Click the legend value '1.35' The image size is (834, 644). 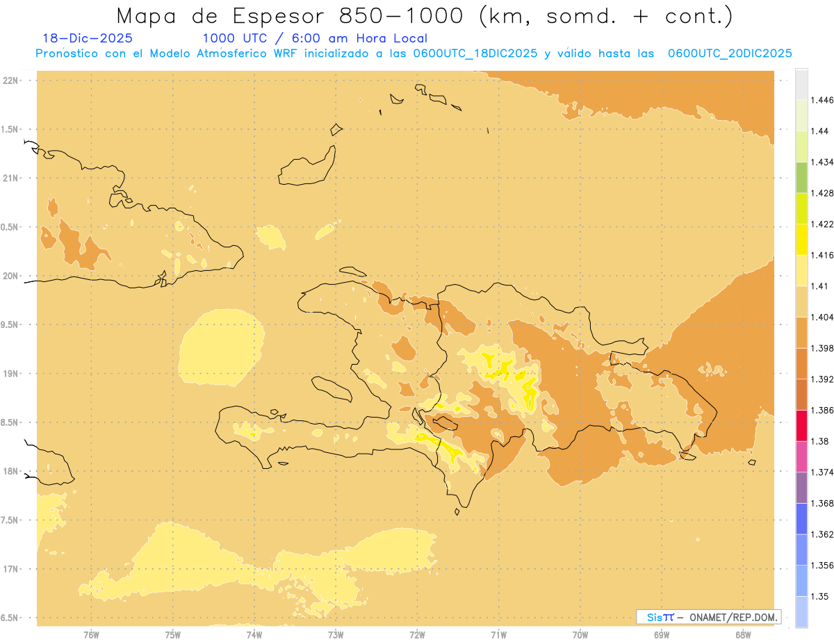click(819, 597)
